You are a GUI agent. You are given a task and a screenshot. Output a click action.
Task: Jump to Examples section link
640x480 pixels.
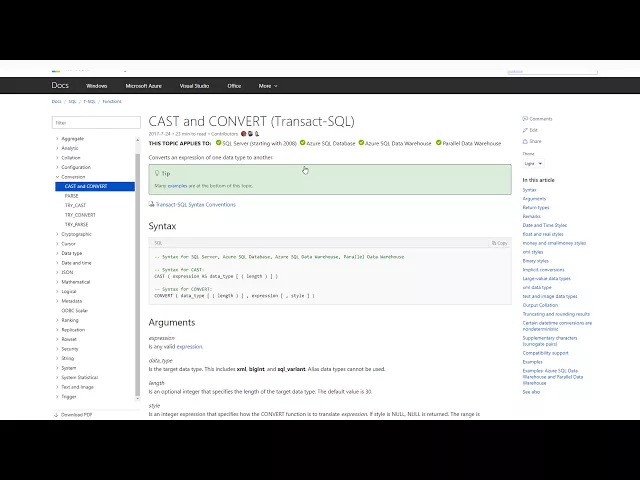(532, 362)
